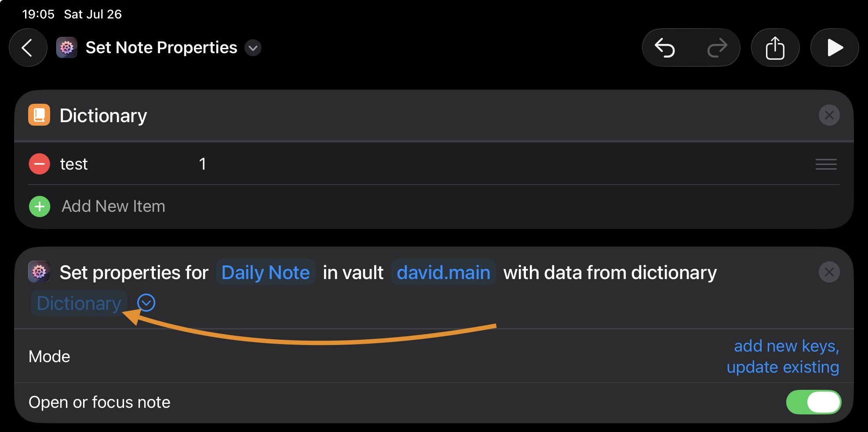This screenshot has width=868, height=432.
Task: Select the Daily Note parameter
Action: coord(266,272)
